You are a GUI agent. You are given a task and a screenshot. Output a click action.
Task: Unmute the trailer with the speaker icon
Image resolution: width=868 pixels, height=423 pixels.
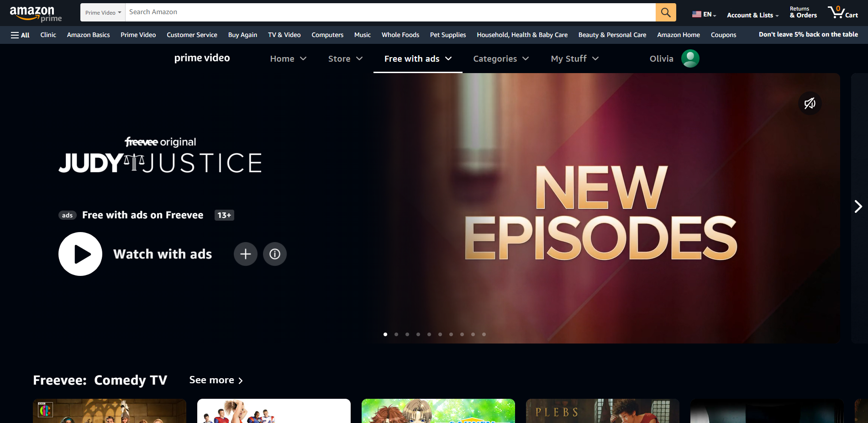(810, 104)
